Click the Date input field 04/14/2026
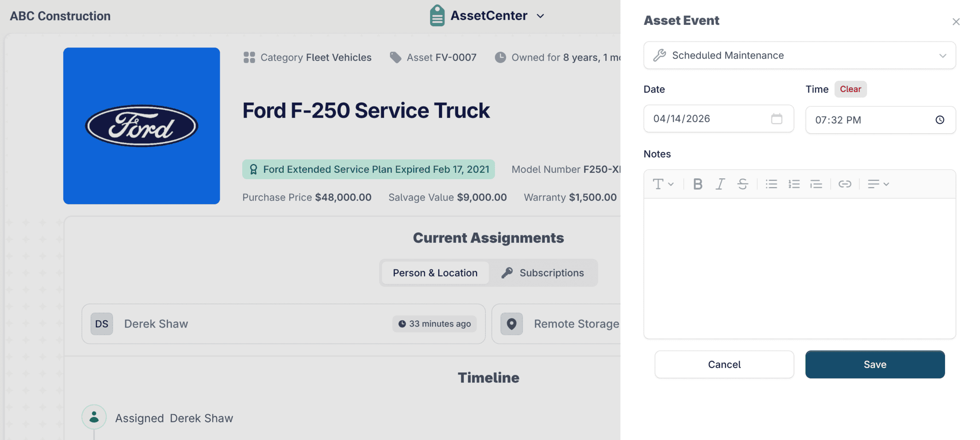The height and width of the screenshot is (440, 980). [718, 119]
